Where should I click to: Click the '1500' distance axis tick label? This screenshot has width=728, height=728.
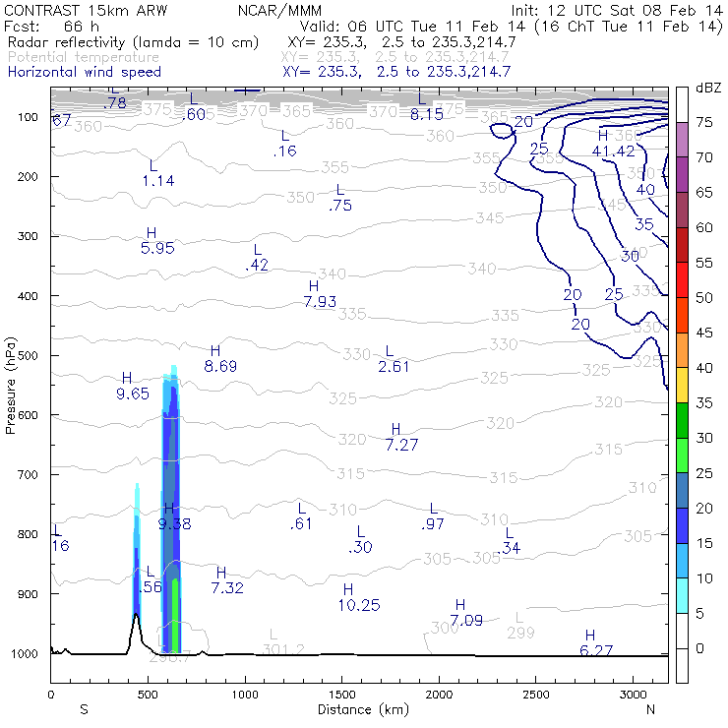pos(342,695)
